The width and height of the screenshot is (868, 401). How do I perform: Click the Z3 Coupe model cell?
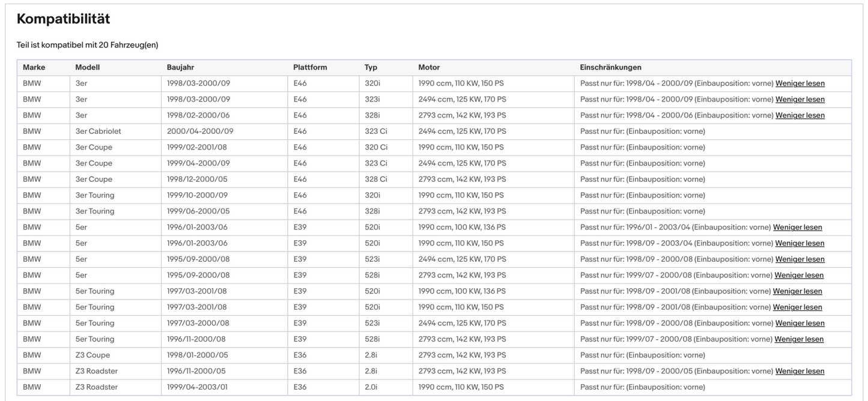93,355
